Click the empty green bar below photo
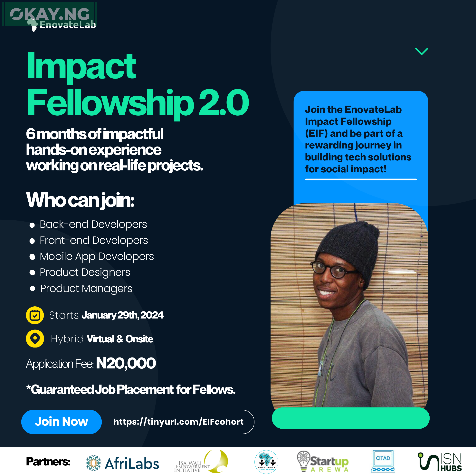The width and height of the screenshot is (476, 476). tap(350, 418)
